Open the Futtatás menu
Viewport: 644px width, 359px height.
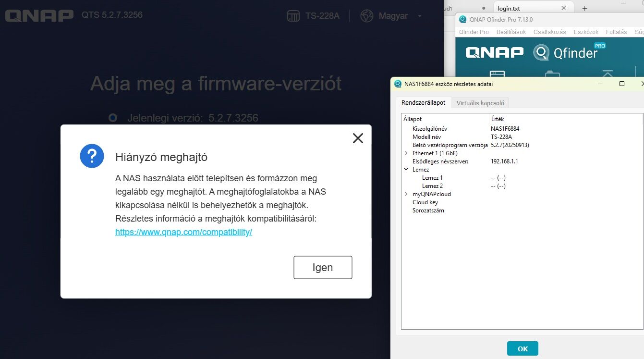tap(616, 32)
